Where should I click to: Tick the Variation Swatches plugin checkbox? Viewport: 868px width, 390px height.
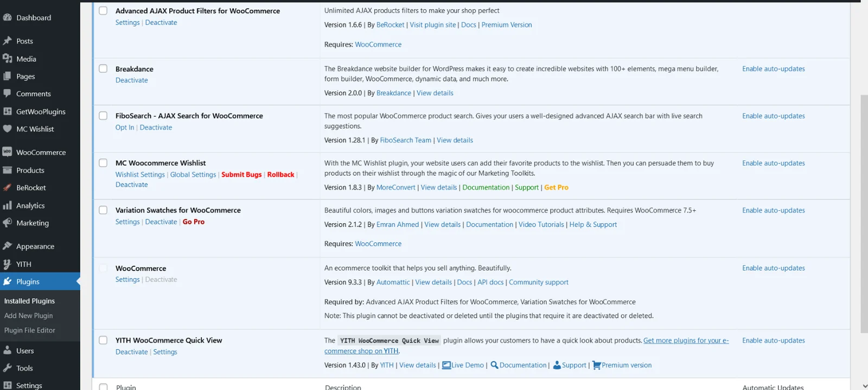tap(103, 210)
